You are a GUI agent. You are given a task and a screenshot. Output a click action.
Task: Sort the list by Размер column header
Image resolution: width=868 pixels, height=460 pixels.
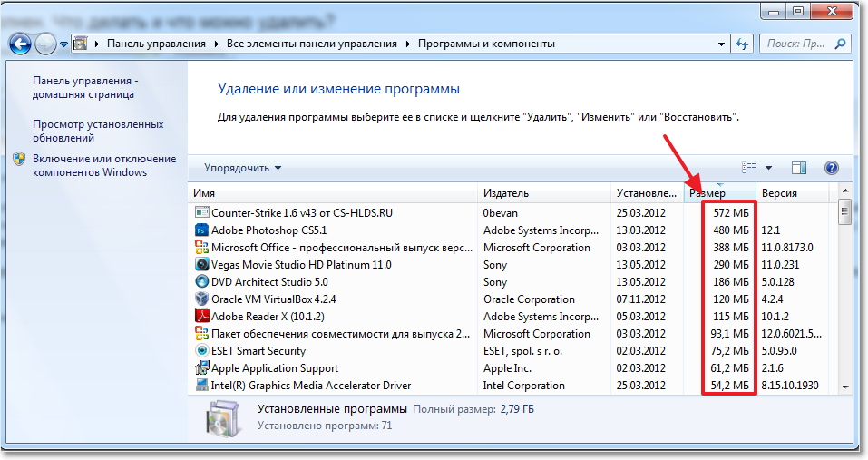tap(707, 193)
